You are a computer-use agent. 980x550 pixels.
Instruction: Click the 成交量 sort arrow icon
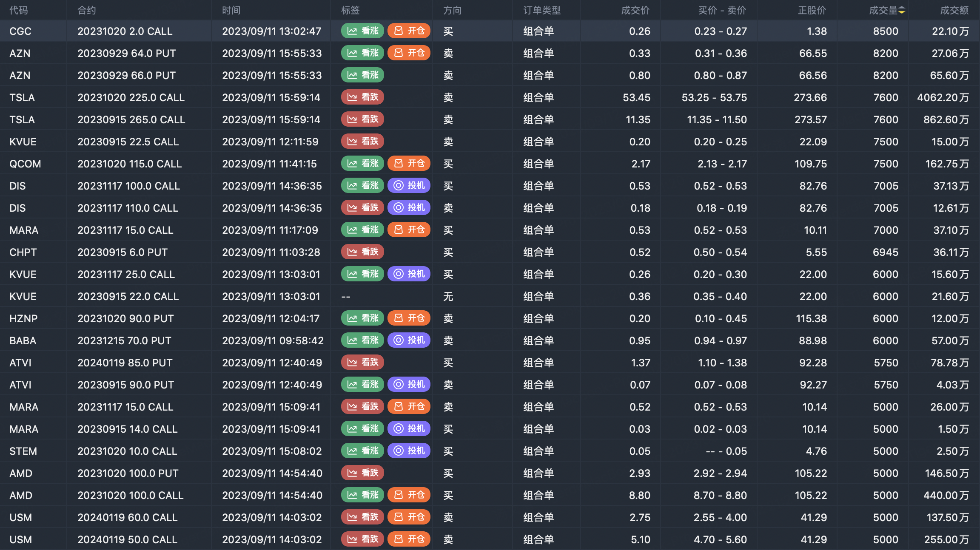click(902, 10)
